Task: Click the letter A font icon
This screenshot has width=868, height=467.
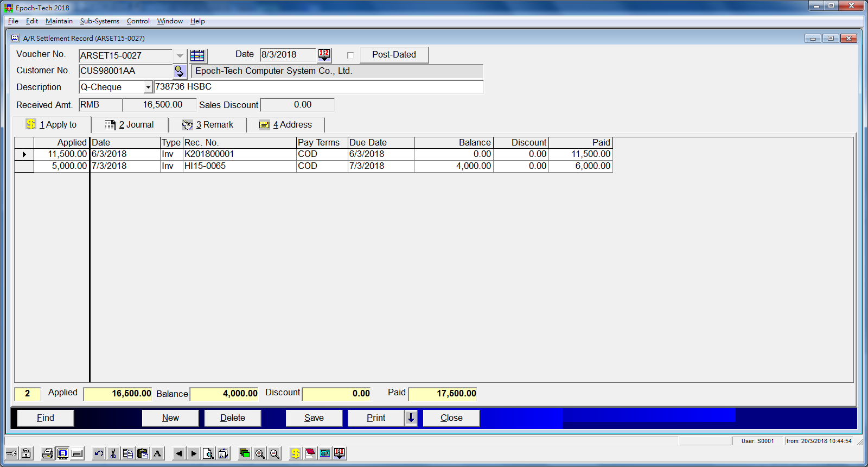Action: point(157,453)
